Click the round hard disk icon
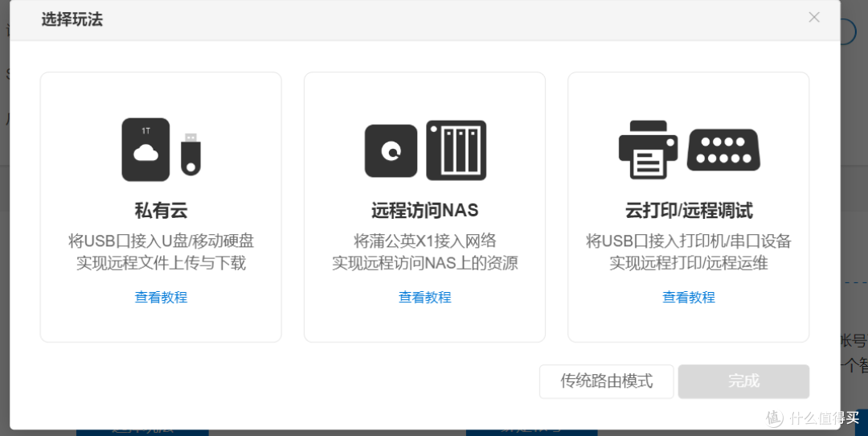Viewport: 868px width, 436px height. (x=391, y=150)
